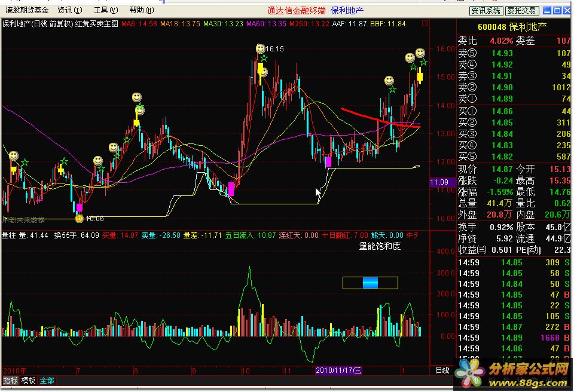Select the 卖⑤ 14.93 order row
The height and width of the screenshot is (392, 574).
click(x=514, y=53)
